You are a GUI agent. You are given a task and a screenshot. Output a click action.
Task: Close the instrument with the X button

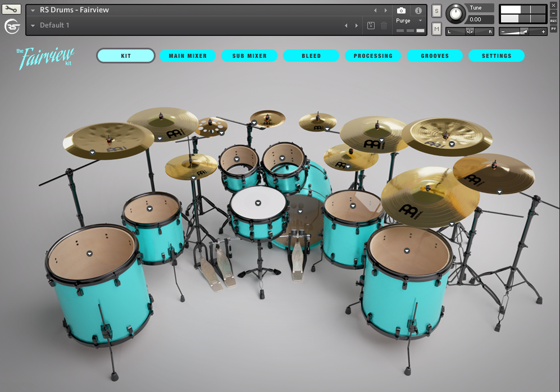click(554, 6)
